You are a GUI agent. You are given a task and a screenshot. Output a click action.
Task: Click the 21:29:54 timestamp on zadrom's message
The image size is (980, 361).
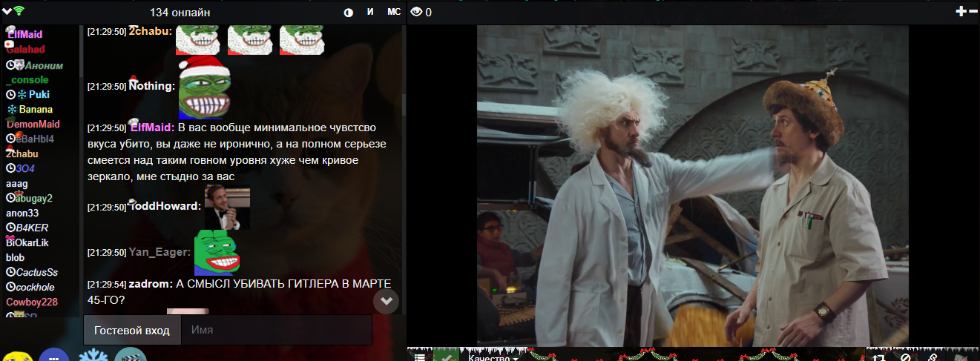click(x=106, y=284)
